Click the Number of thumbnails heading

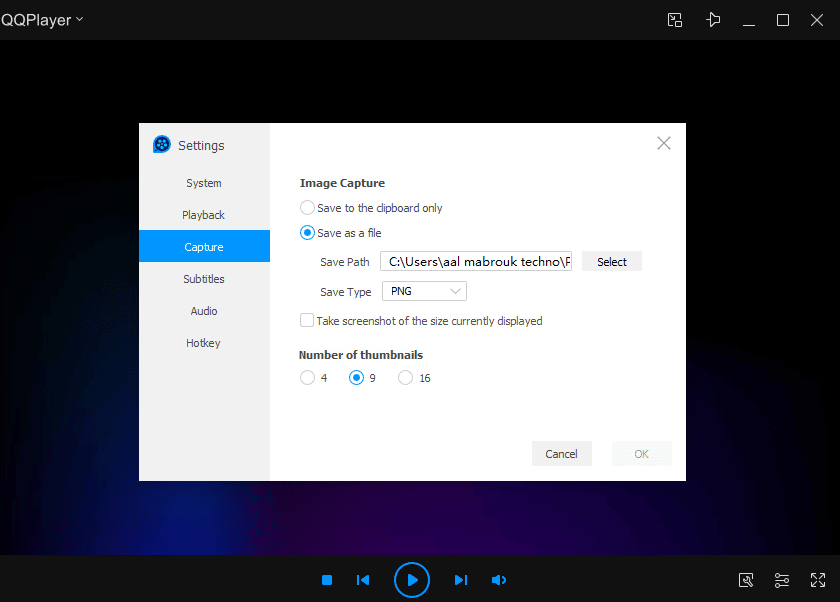pos(361,355)
